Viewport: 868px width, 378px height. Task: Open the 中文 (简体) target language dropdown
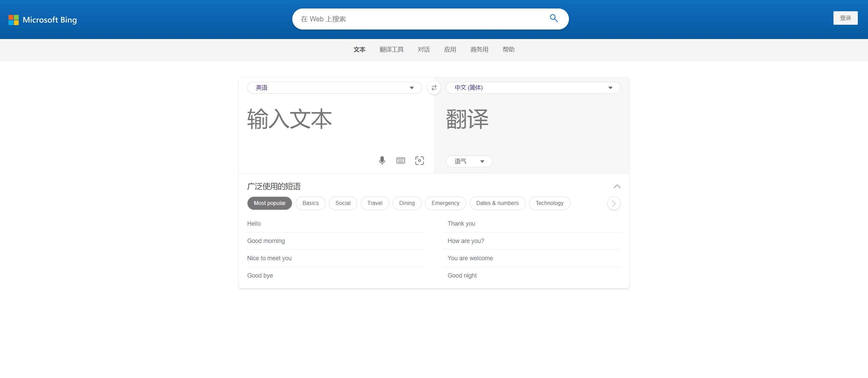pyautogui.click(x=533, y=88)
